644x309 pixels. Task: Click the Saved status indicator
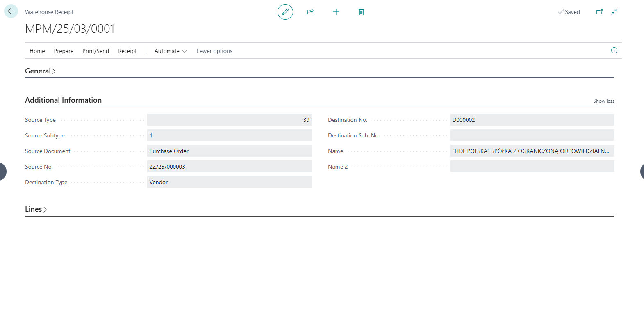(569, 12)
